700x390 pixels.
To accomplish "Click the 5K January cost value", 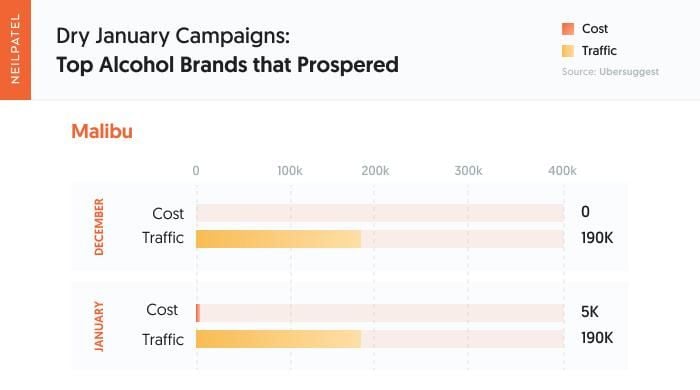I will (590, 311).
